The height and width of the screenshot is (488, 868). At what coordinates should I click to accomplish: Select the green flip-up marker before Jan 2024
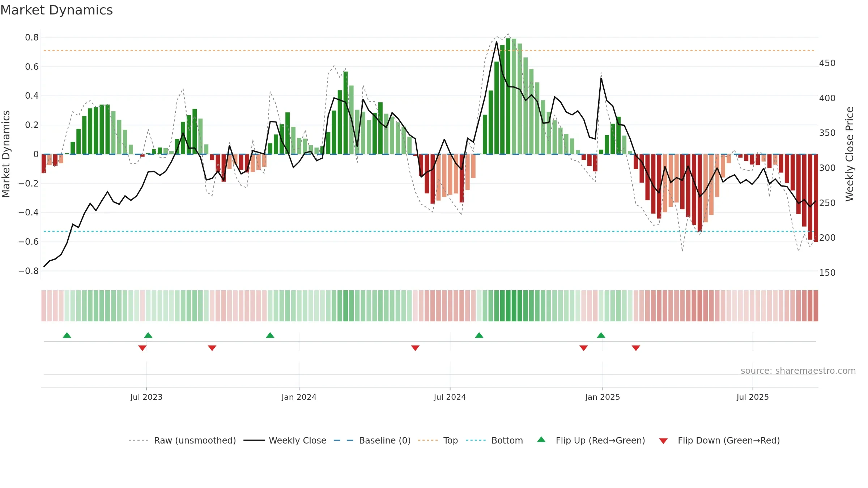pyautogui.click(x=270, y=335)
